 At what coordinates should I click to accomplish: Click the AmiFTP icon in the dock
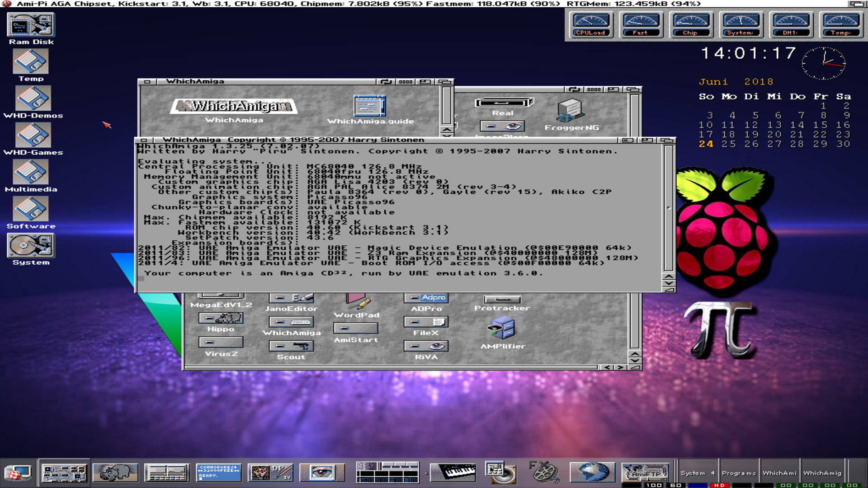[x=645, y=473]
